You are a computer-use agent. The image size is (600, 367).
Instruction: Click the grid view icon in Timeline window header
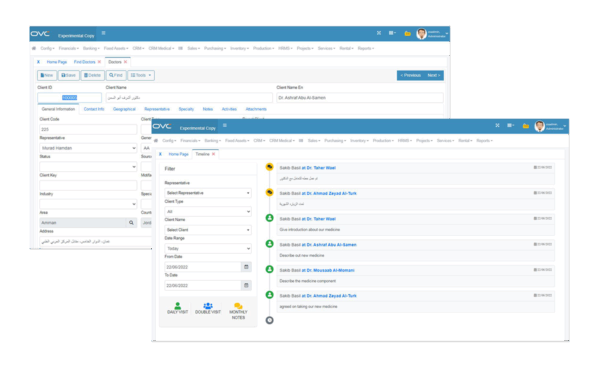point(510,125)
